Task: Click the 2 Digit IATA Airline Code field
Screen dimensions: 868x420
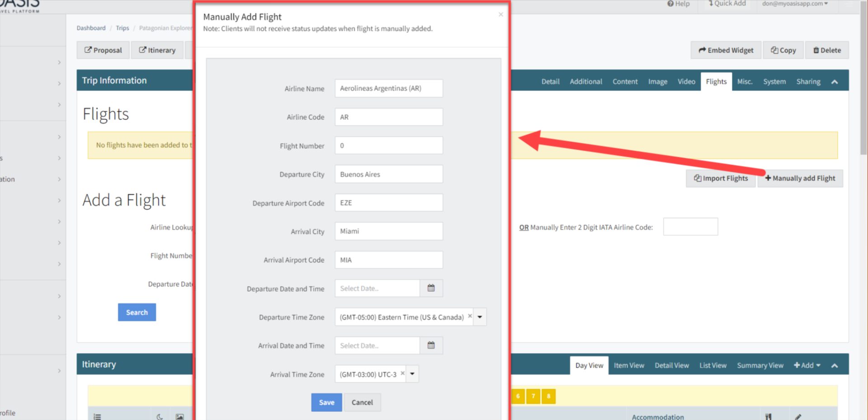Action: tap(690, 227)
